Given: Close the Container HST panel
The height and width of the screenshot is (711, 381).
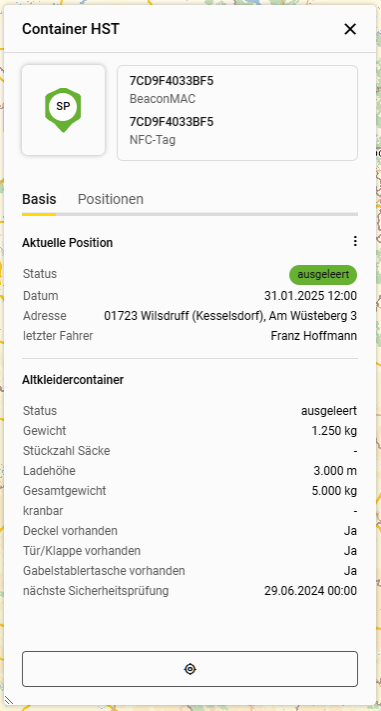Looking at the screenshot, I should coord(350,29).
